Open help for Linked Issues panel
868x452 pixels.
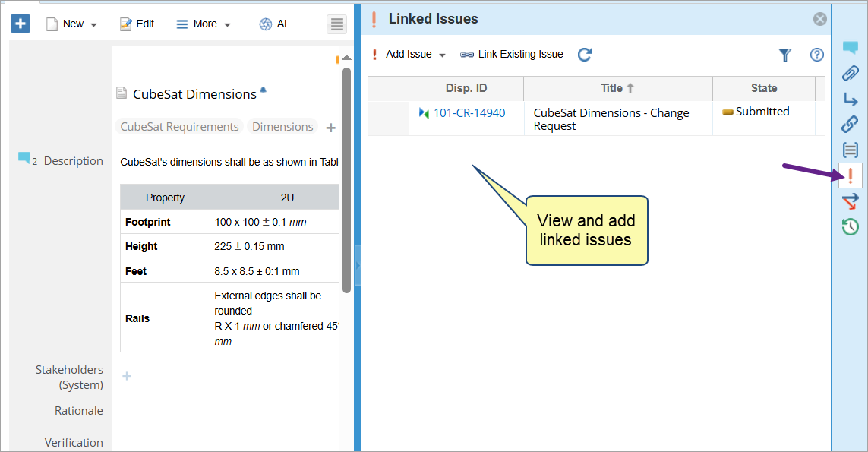click(817, 55)
